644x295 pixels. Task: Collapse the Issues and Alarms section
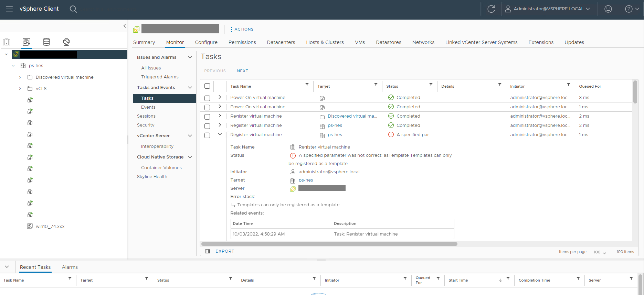click(190, 57)
